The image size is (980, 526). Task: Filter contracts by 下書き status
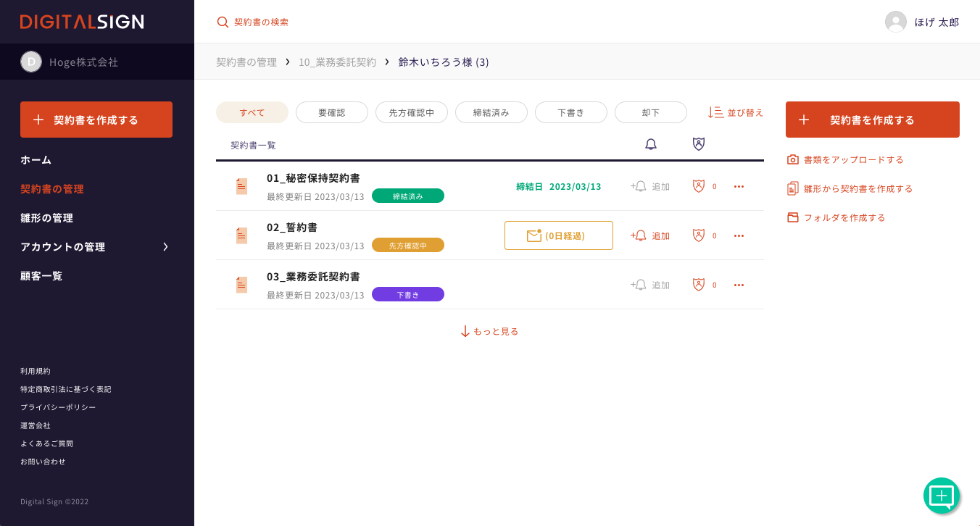point(570,112)
